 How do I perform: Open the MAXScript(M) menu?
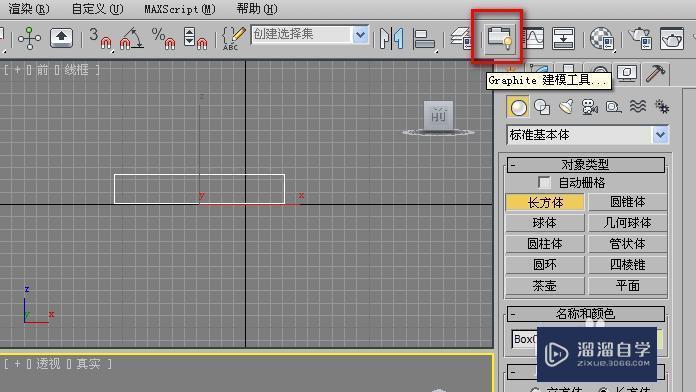coord(180,9)
